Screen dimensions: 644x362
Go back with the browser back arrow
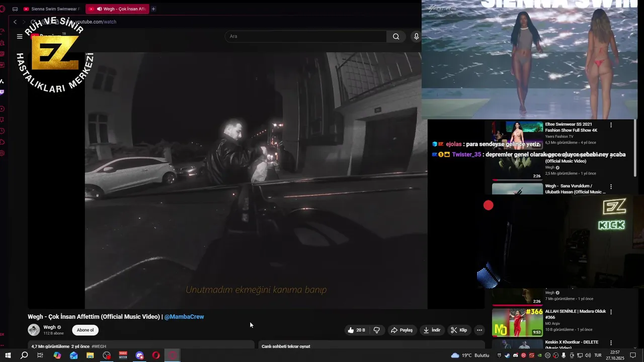coord(15,22)
